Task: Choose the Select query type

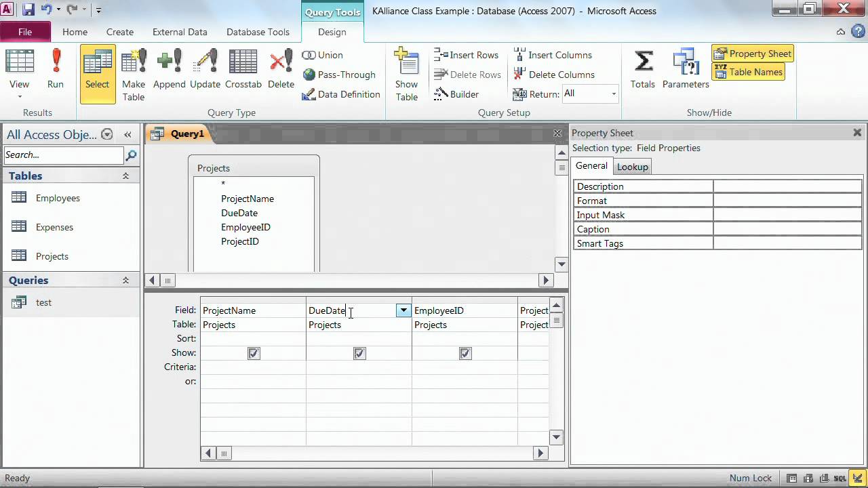Action: pyautogui.click(x=97, y=75)
